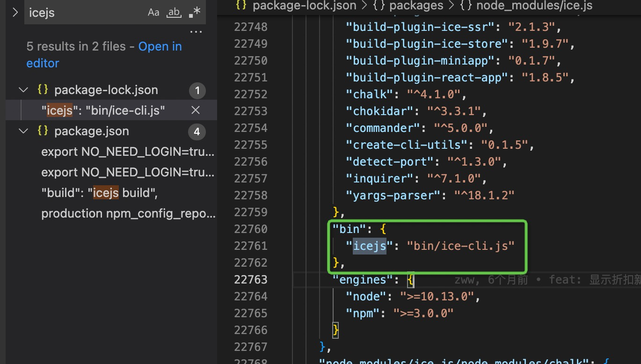641x364 pixels.
Task: Click result count badge 1 for package-lock.json
Action: pos(197,90)
